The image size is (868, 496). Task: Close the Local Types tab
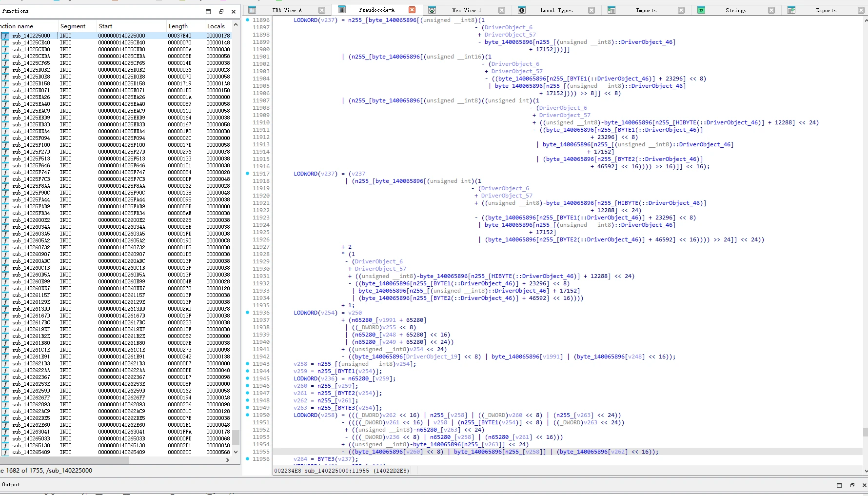click(x=592, y=10)
